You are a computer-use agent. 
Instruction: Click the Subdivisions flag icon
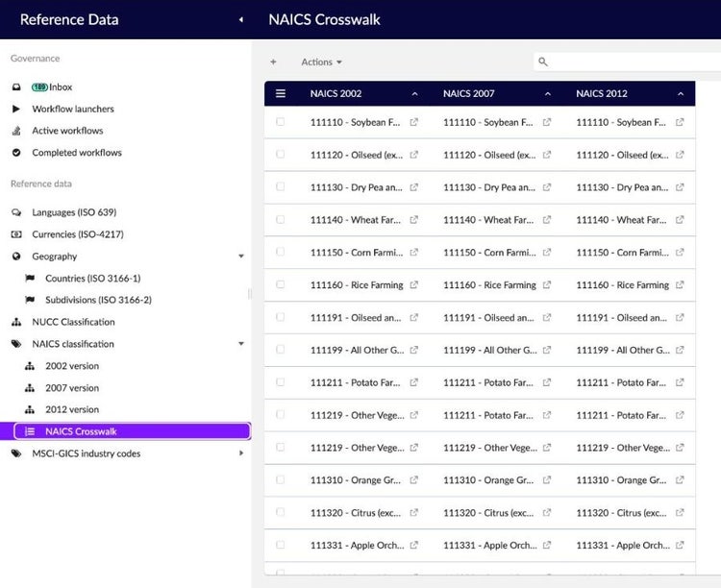(30, 300)
